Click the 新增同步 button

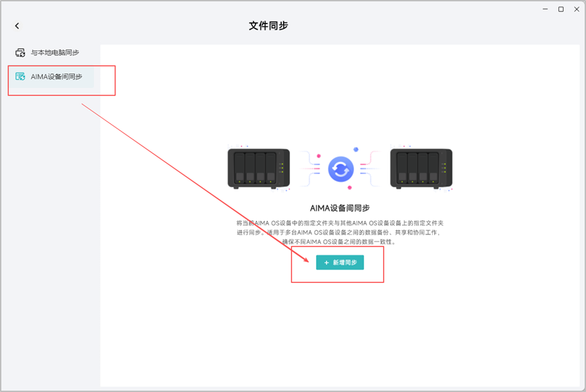pos(340,263)
